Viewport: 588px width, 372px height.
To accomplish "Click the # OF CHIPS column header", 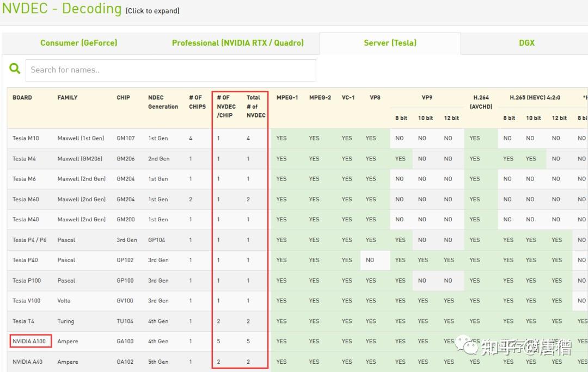I will pyautogui.click(x=197, y=102).
